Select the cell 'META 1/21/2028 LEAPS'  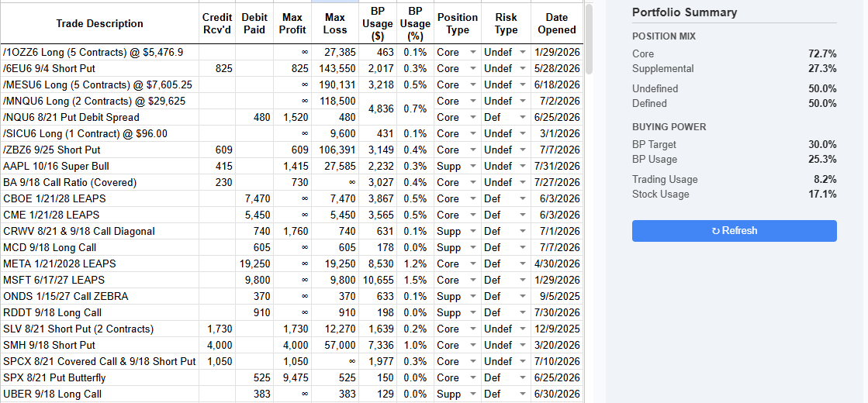[x=99, y=263]
